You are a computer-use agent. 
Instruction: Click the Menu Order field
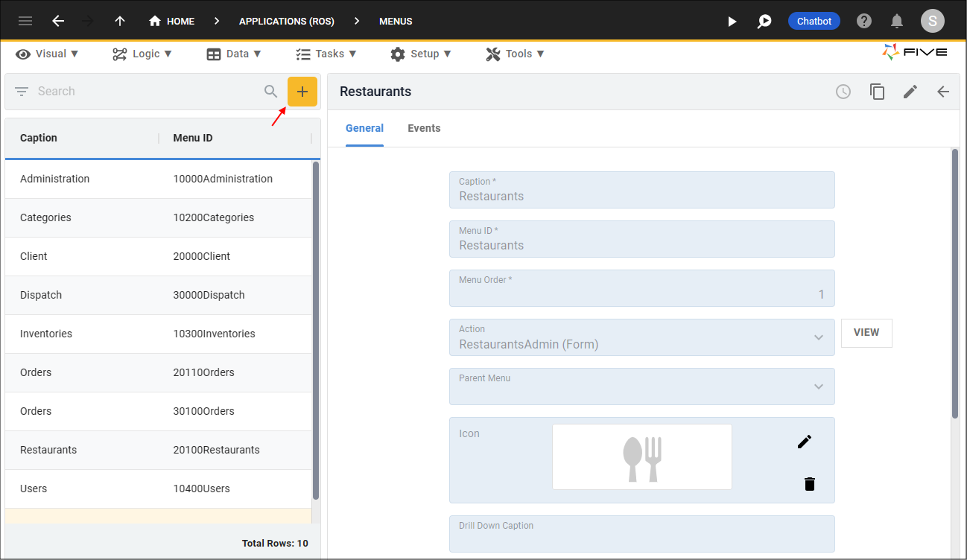[641, 288]
